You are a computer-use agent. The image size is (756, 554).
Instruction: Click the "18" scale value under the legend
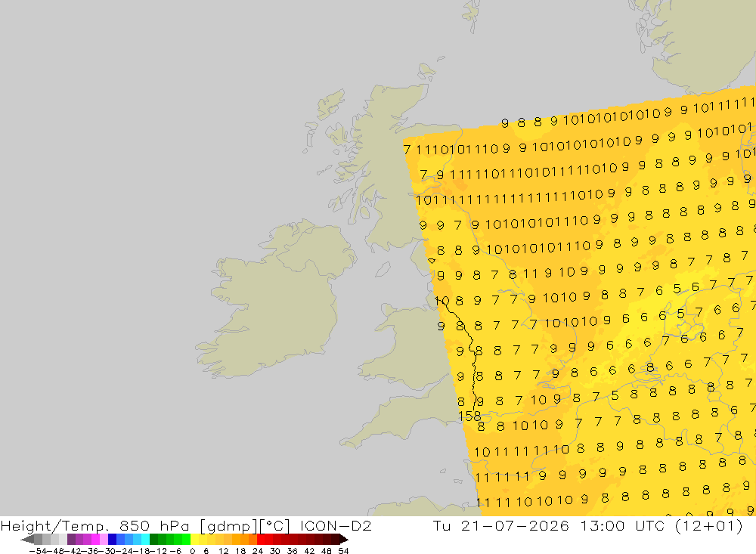tap(240, 551)
